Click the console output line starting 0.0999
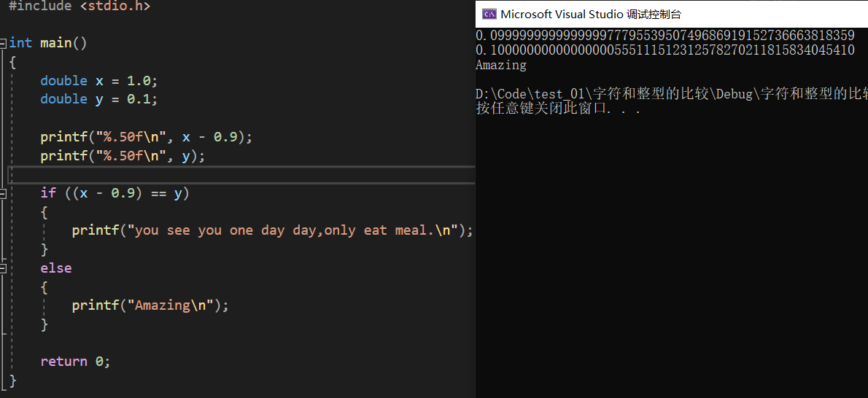This screenshot has height=398, width=868. coord(664,36)
